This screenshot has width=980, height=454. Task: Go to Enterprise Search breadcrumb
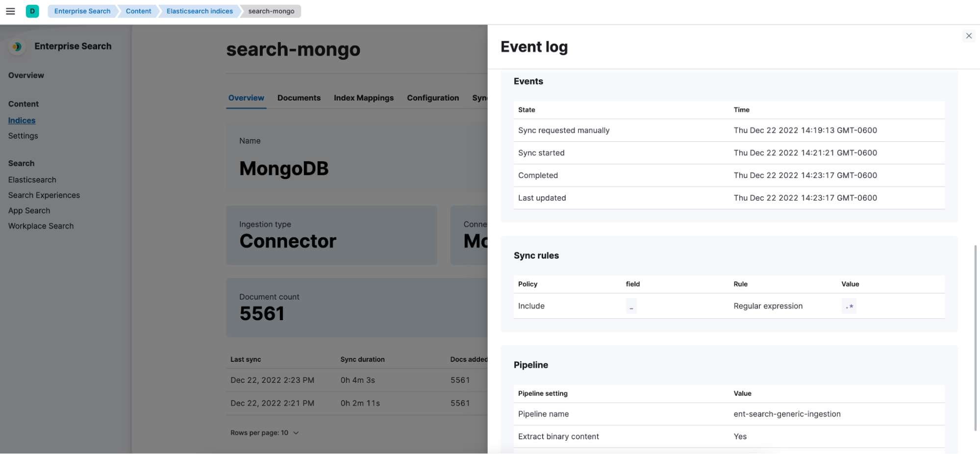(82, 11)
